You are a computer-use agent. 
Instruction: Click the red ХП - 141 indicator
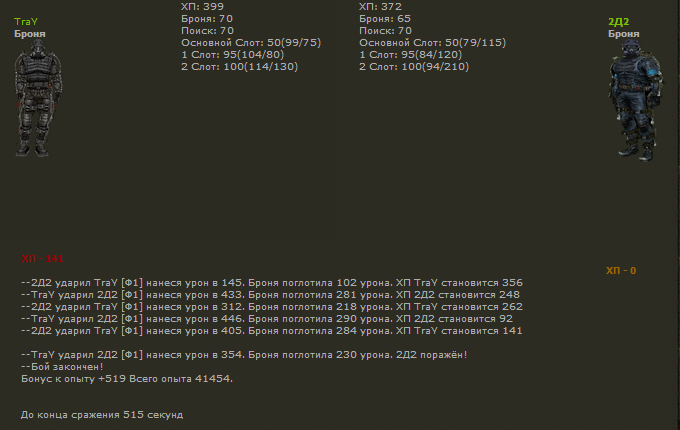click(x=41, y=259)
